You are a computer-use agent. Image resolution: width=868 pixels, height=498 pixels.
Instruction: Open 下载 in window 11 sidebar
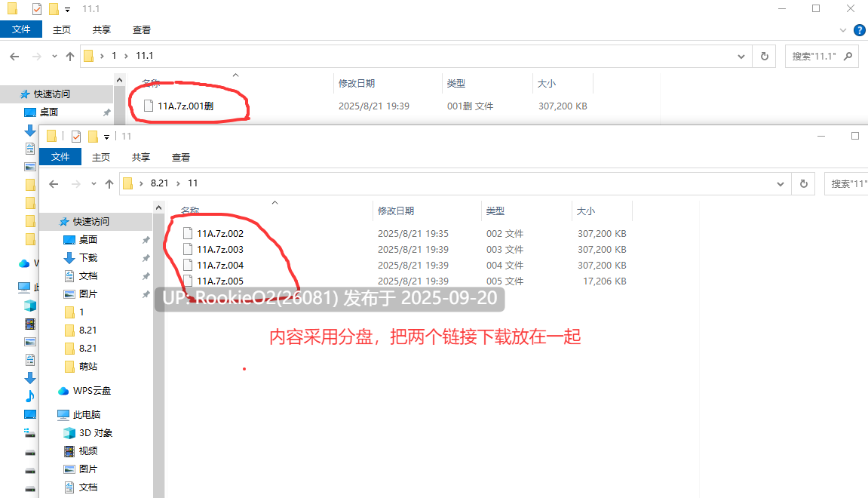88,257
